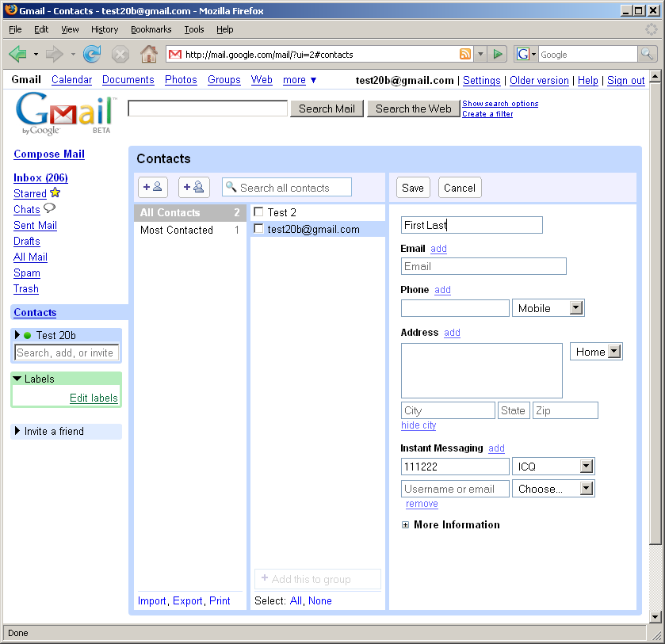Click the page scrollbar down arrow
The height and width of the screenshot is (644, 665).
(655, 617)
